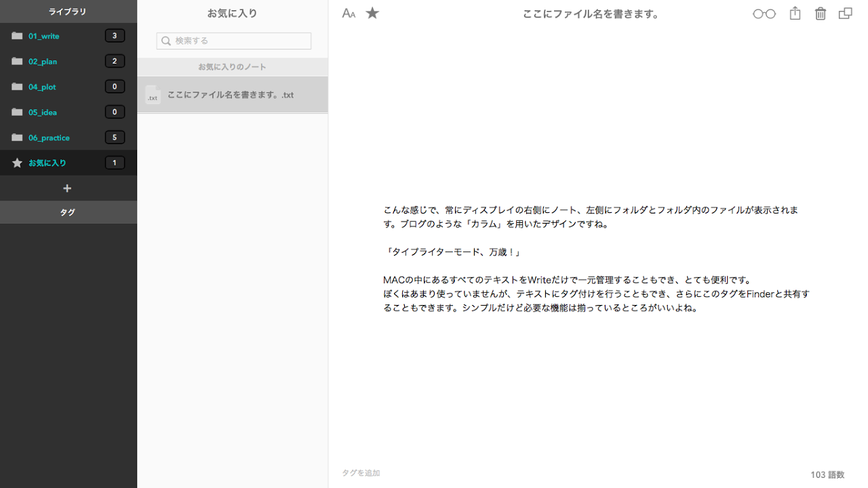Delete the note with the trash icon

(821, 13)
